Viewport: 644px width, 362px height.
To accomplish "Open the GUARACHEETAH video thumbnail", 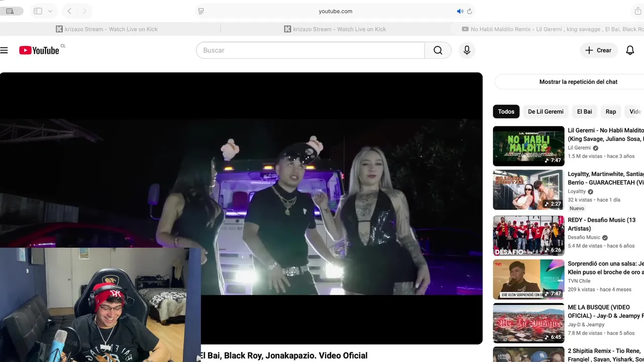I will (529, 190).
